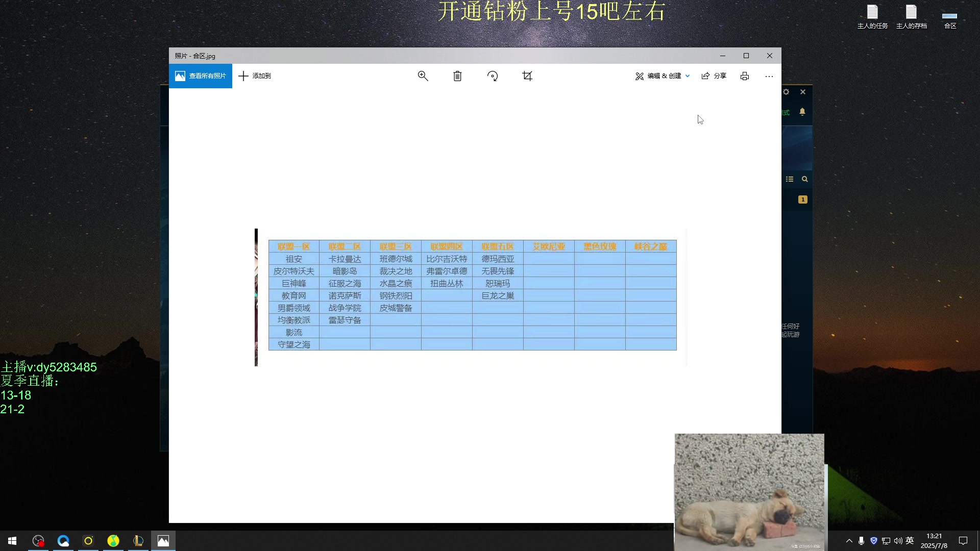980x551 pixels.
Task: Click the 诺克萨斯 cell
Action: pos(345,296)
